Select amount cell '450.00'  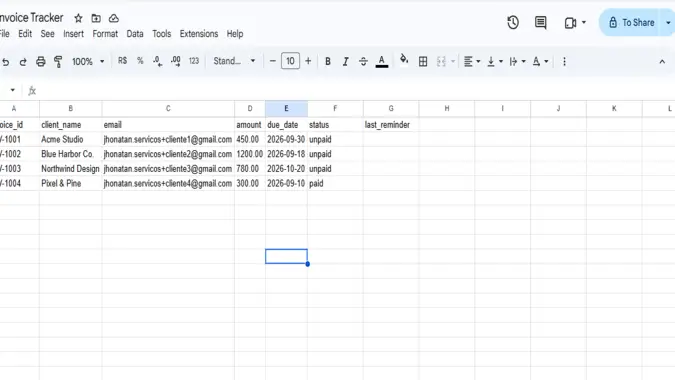coord(250,139)
